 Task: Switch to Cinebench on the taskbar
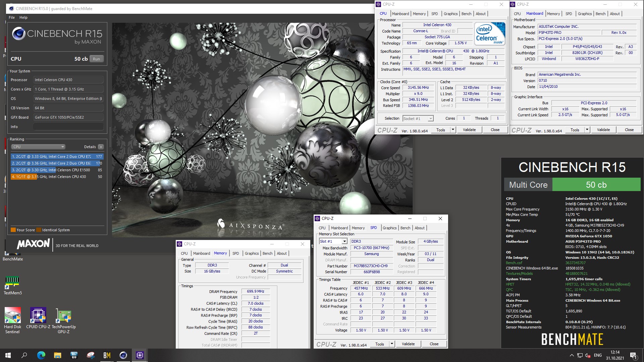pyautogui.click(x=123, y=355)
